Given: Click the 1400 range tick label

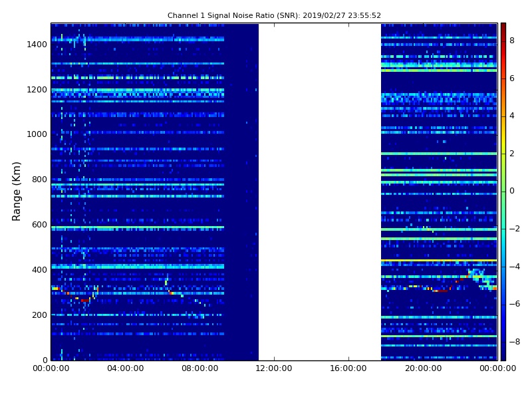Looking at the screenshot, I should [x=37, y=45].
